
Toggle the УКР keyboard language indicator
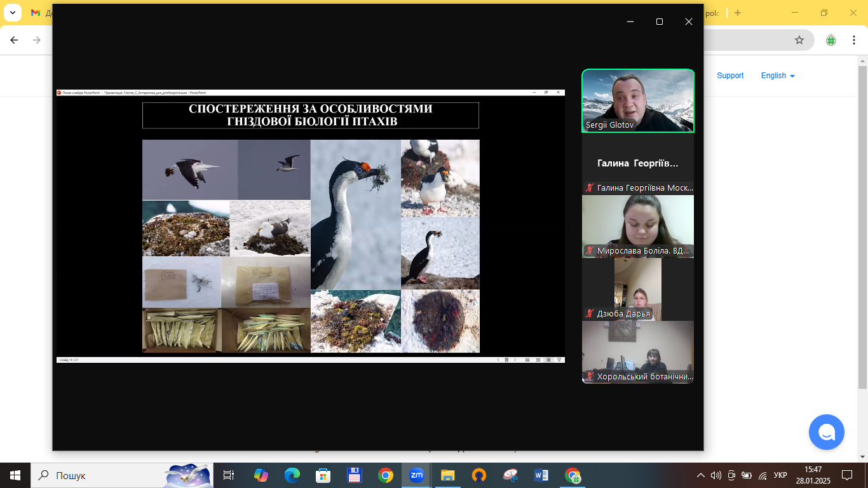[x=781, y=475]
